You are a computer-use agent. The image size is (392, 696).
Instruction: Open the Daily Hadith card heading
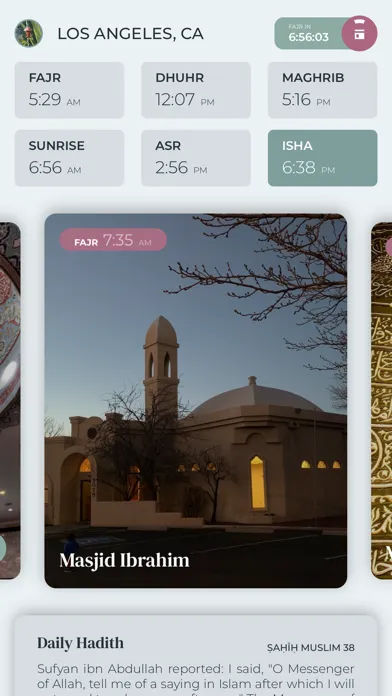pos(80,643)
